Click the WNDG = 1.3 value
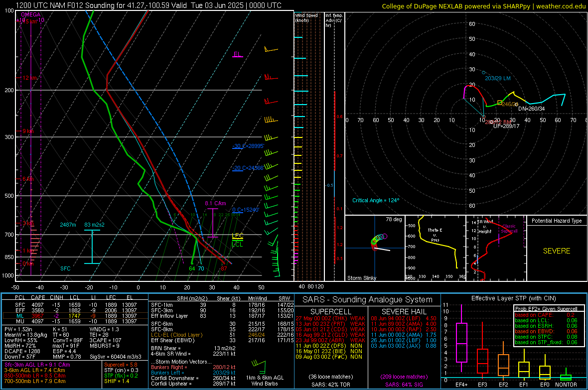Screen dimensions: 588x390 (104, 329)
